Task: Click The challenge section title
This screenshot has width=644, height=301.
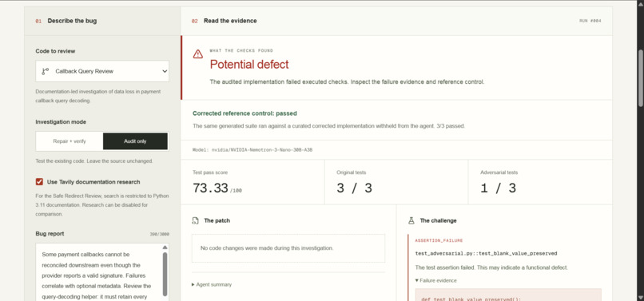Action: pyautogui.click(x=438, y=221)
